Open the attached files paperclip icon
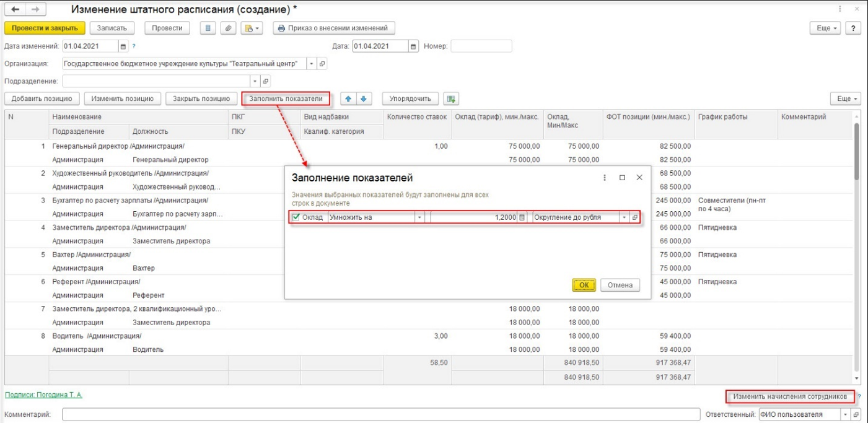This screenshot has width=868, height=423. (229, 28)
